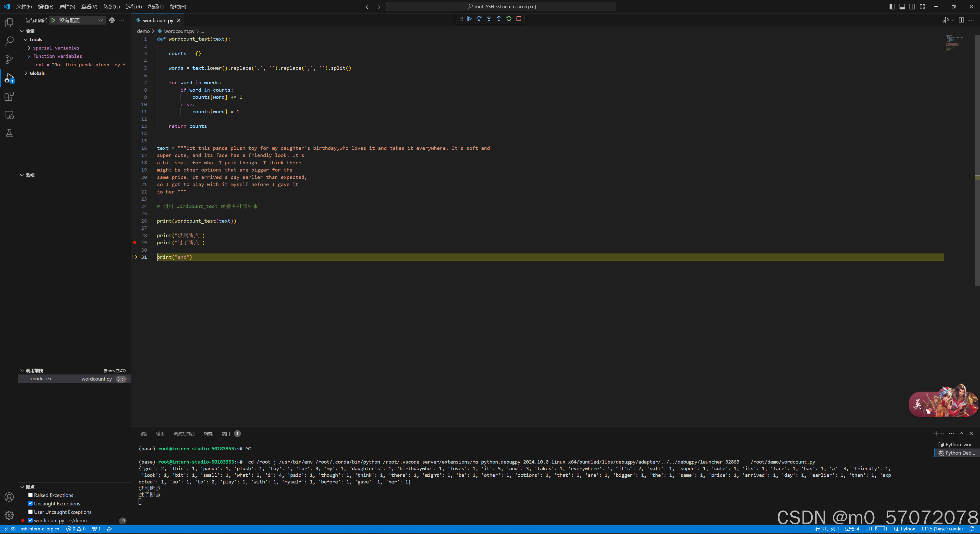Click the red breakpoint dot on line 29
980x534 pixels.
point(135,242)
